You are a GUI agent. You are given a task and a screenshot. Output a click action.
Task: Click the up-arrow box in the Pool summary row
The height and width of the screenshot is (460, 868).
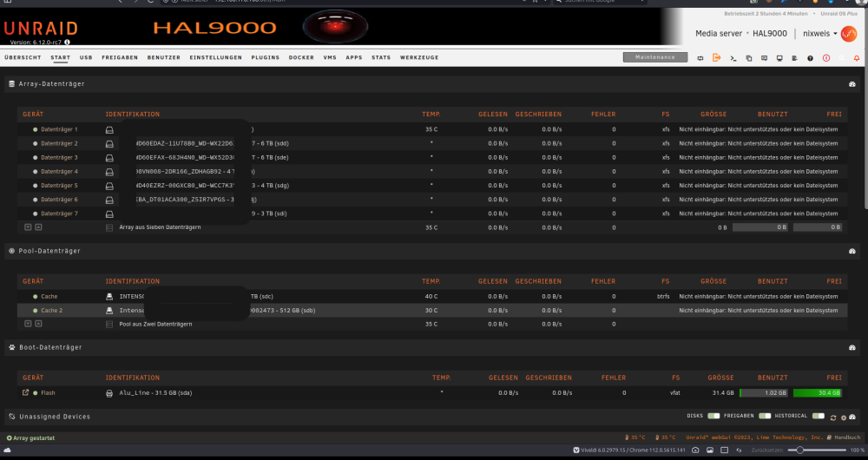coord(38,324)
